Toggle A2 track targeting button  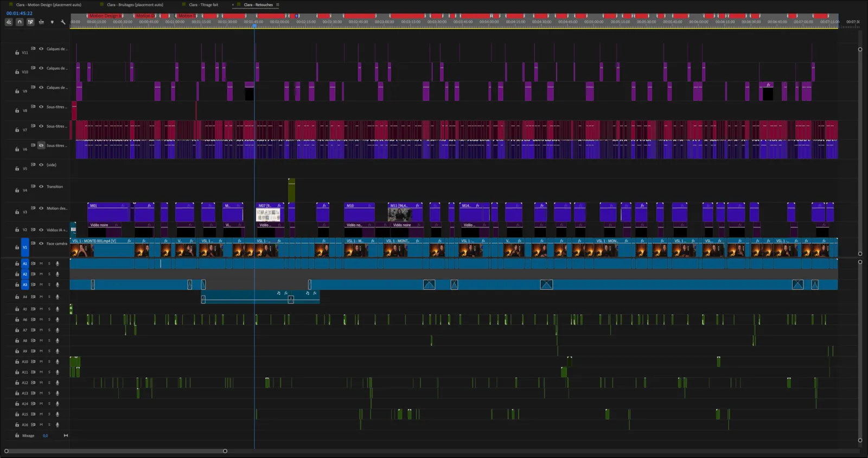pyautogui.click(x=25, y=274)
